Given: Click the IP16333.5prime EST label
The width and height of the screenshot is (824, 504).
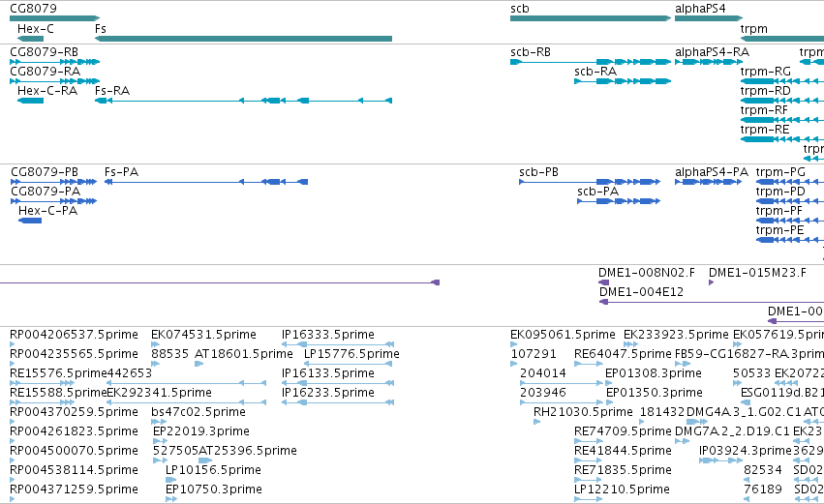Looking at the screenshot, I should point(328,335).
